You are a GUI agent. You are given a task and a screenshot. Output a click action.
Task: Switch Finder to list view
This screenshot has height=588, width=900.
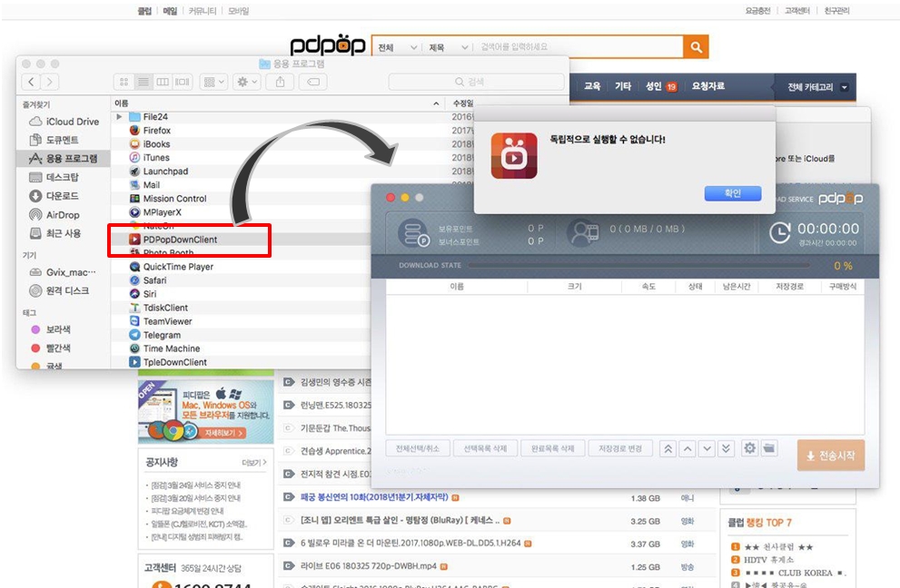143,82
